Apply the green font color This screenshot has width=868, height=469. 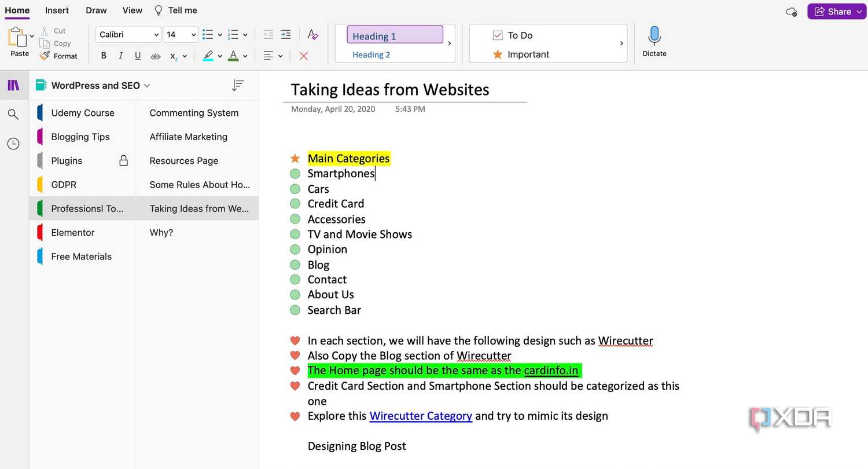(233, 56)
